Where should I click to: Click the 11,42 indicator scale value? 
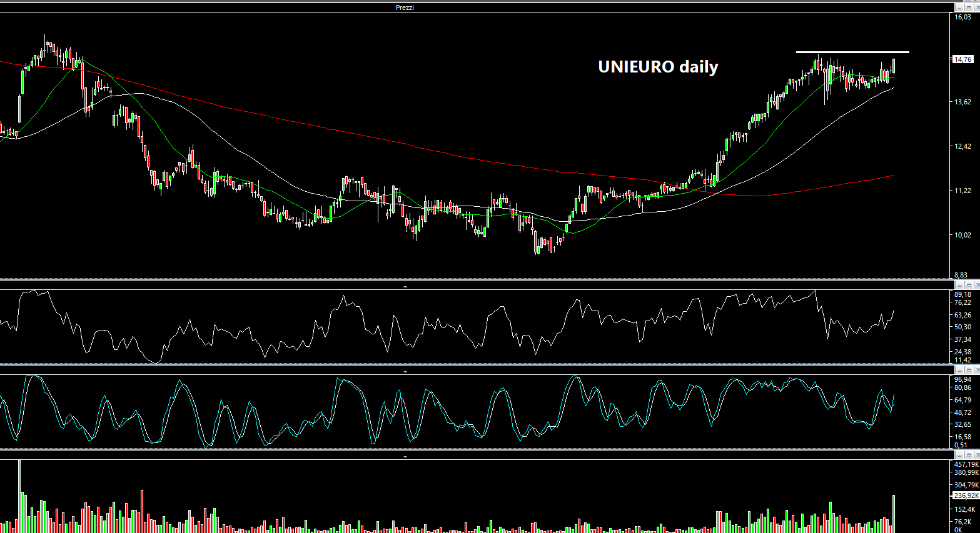coord(962,360)
